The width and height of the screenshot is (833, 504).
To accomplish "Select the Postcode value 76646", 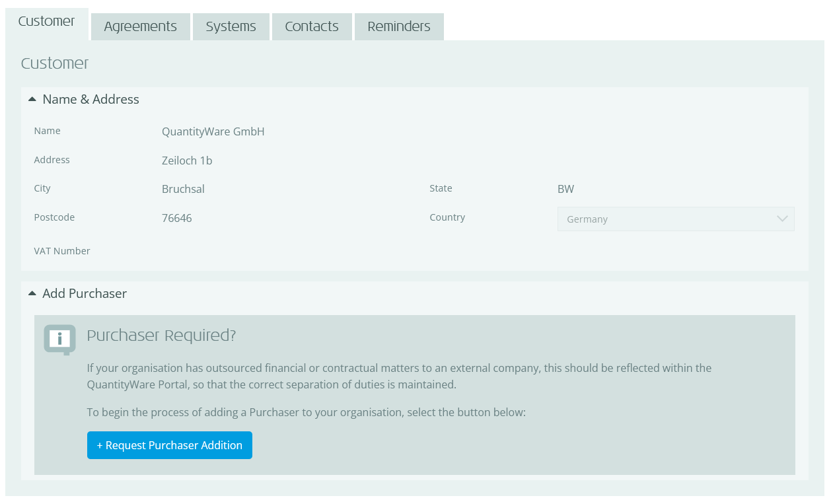I will [x=177, y=218].
